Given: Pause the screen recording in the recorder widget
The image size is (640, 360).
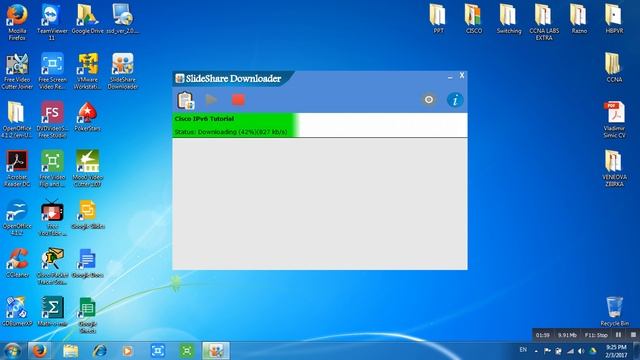Looking at the screenshot, I should coord(618,335).
